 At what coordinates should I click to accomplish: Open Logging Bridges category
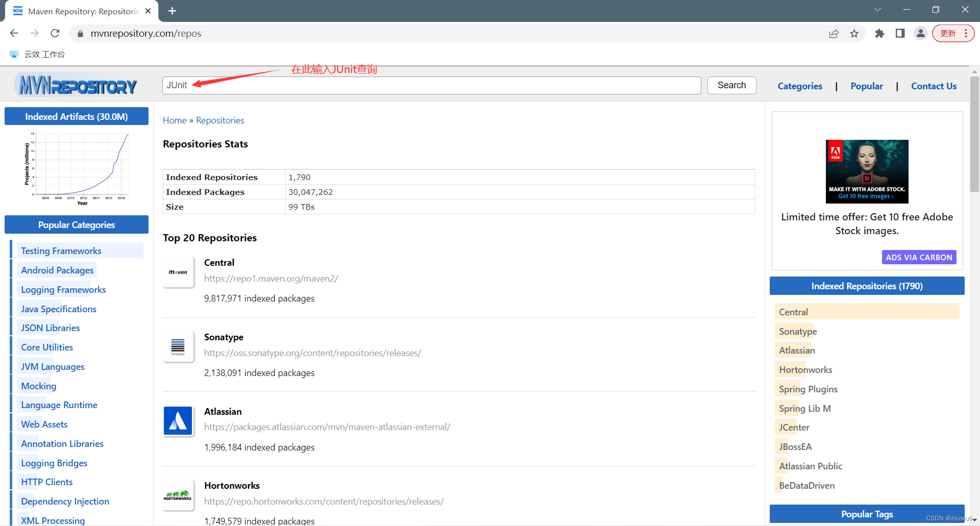(54, 463)
